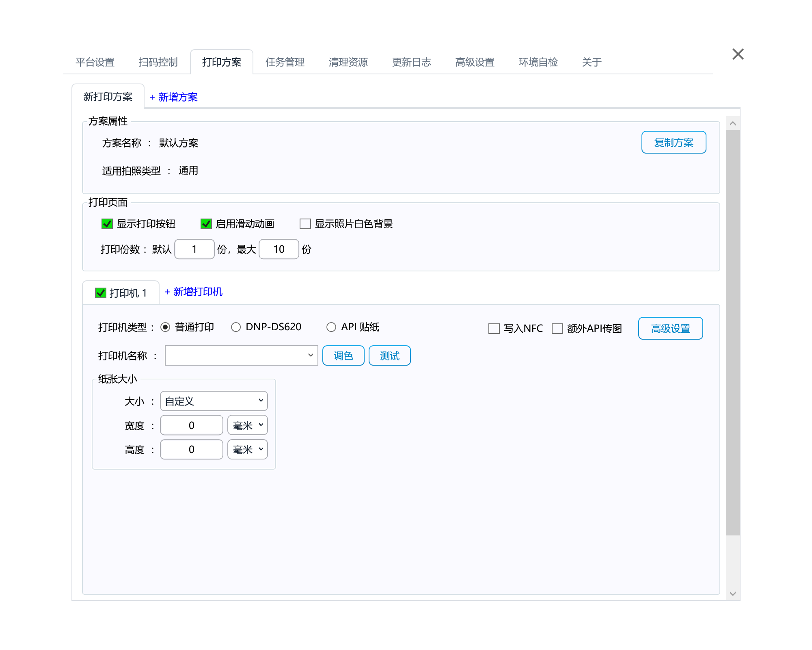The image size is (812, 650).
Task: Switch to the 高级设置 top tab
Action: point(475,62)
